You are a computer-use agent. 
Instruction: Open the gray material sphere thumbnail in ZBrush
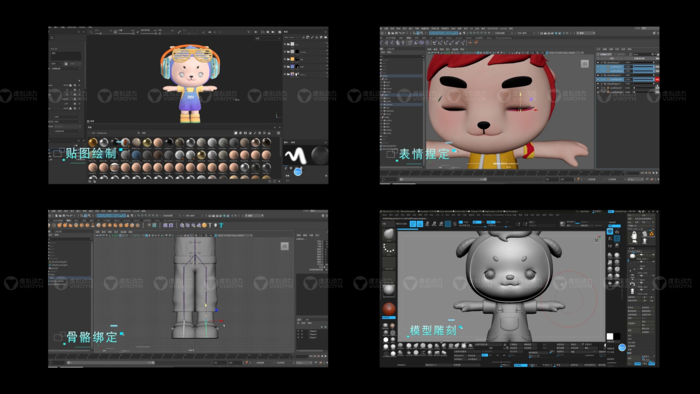tap(389, 290)
